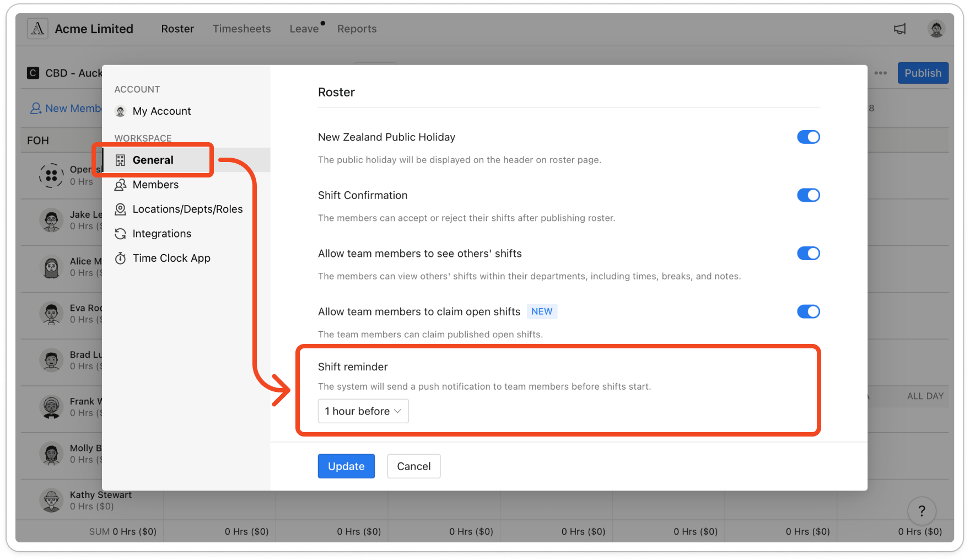Click the Integrations sync icon

[120, 234]
